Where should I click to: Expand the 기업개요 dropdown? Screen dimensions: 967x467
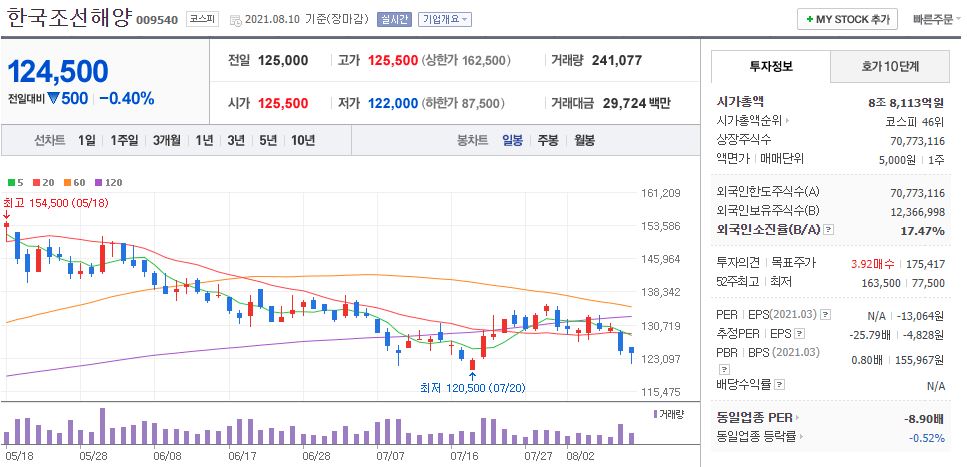[445, 19]
